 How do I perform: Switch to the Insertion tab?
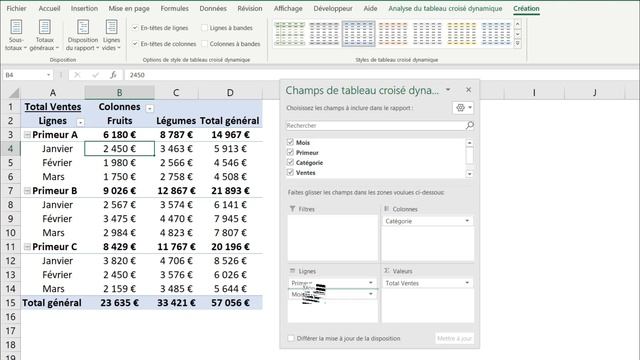coord(84,8)
